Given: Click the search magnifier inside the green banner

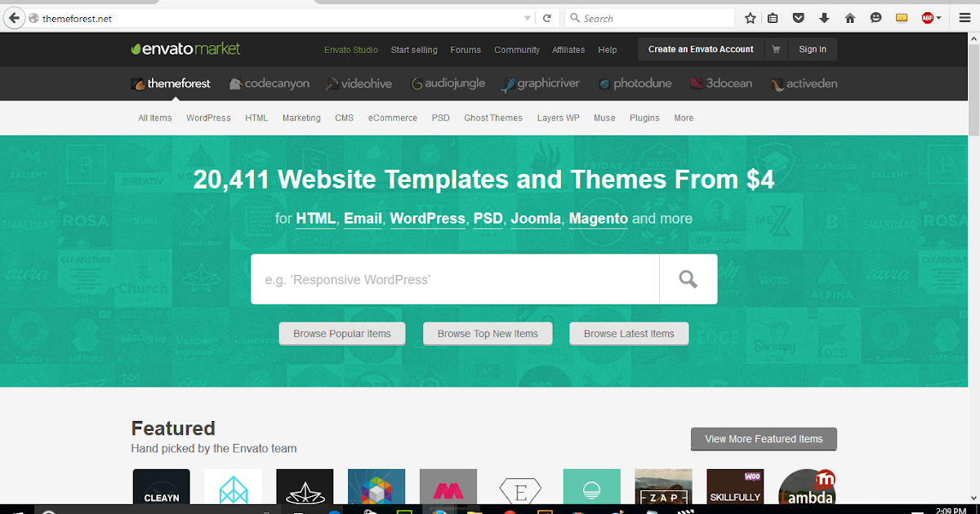Looking at the screenshot, I should (687, 278).
